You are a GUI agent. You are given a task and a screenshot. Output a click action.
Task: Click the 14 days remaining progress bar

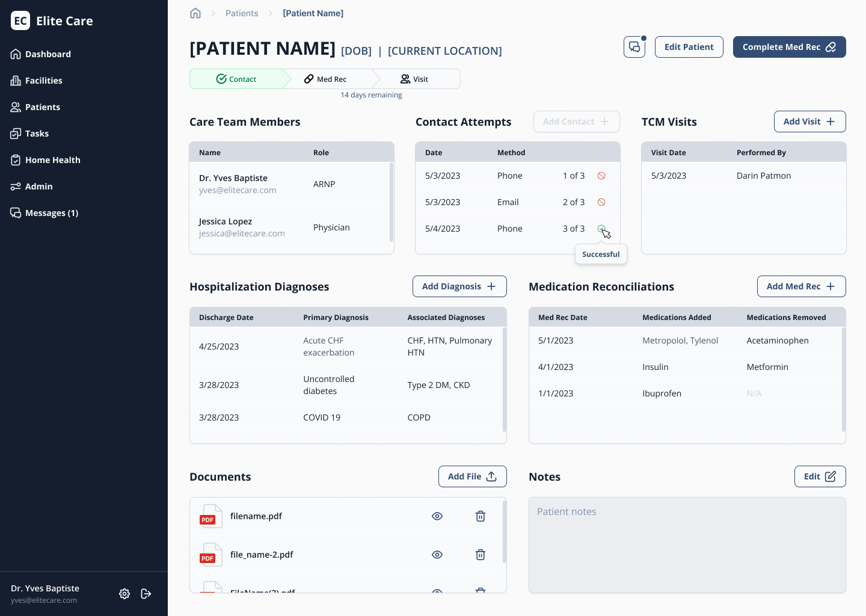tap(371, 94)
